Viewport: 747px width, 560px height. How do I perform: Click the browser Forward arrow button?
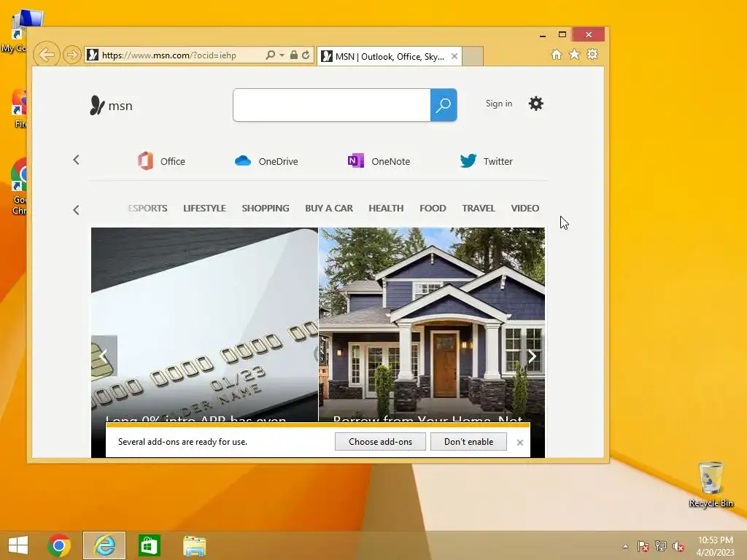point(72,55)
